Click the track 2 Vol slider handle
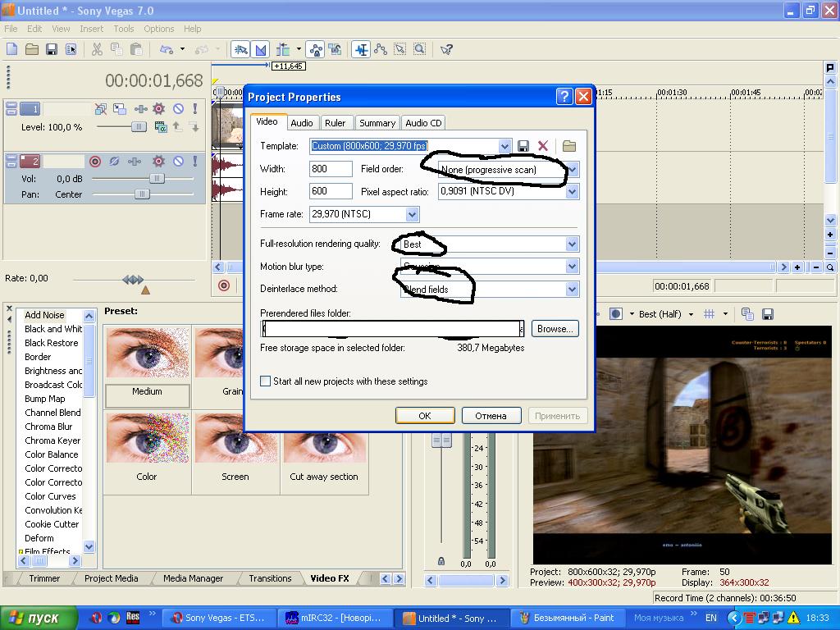Image resolution: width=840 pixels, height=630 pixels. (x=156, y=178)
